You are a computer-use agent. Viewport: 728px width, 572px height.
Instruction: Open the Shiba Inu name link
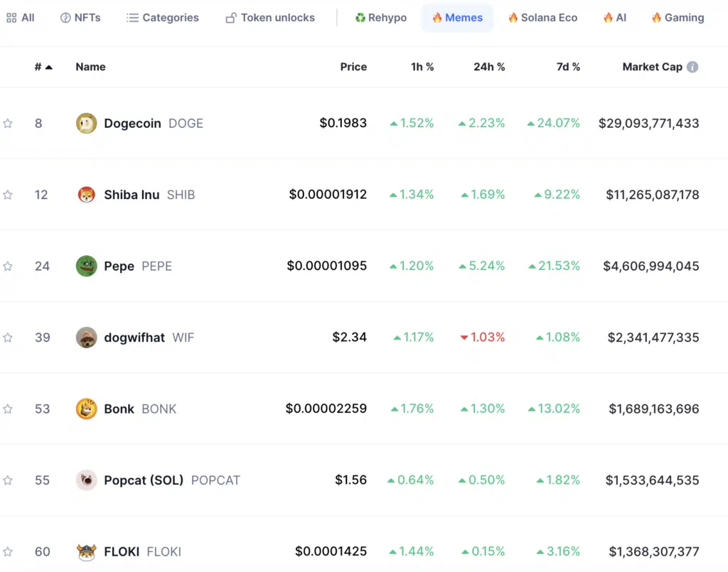point(132,195)
